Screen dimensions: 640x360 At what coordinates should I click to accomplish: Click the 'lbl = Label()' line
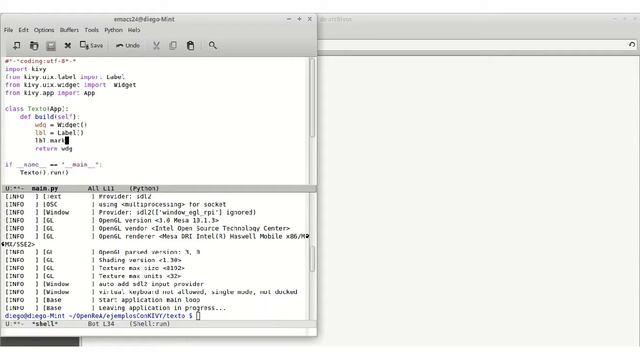(x=59, y=133)
